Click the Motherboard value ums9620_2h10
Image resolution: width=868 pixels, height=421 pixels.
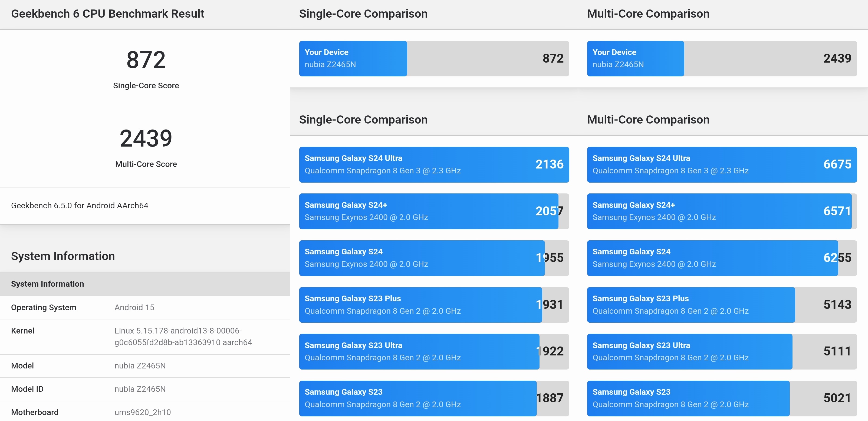(x=143, y=412)
